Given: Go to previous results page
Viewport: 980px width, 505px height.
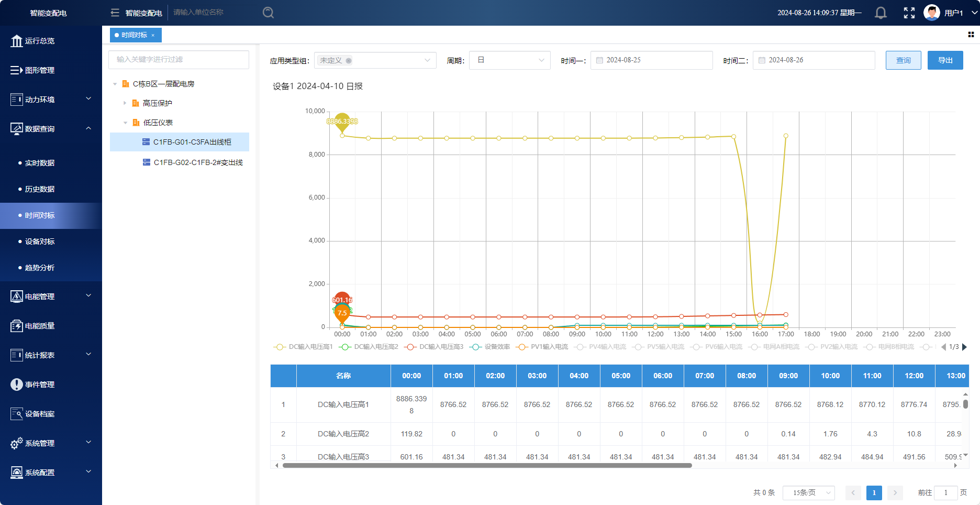Looking at the screenshot, I should (853, 492).
